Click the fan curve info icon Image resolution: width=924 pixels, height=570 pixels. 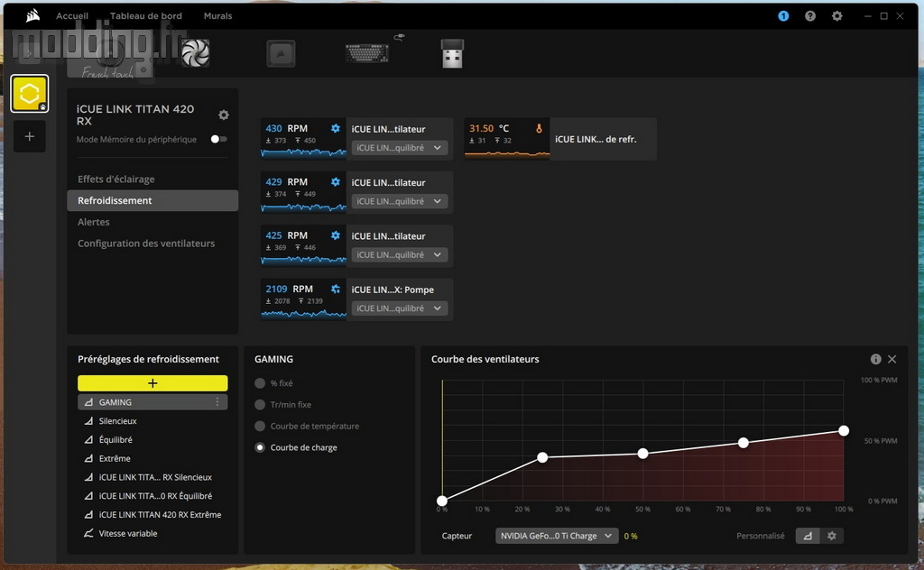point(875,359)
